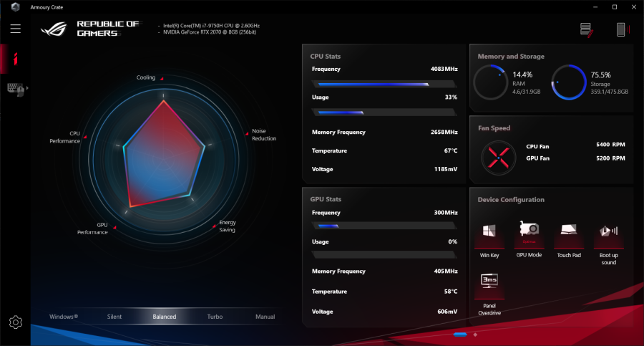Expand the Device sidebar arrow
The image size is (644, 346).
point(27,88)
